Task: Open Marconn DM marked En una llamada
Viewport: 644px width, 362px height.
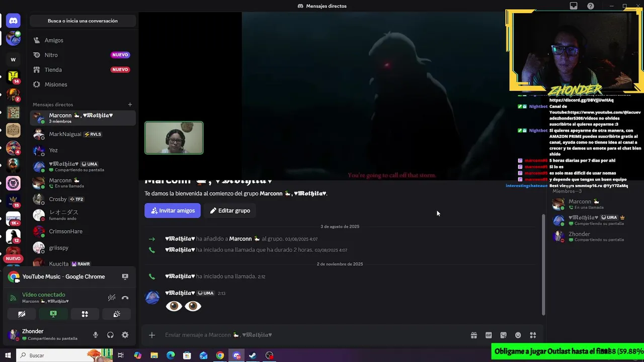Action: pos(83,183)
